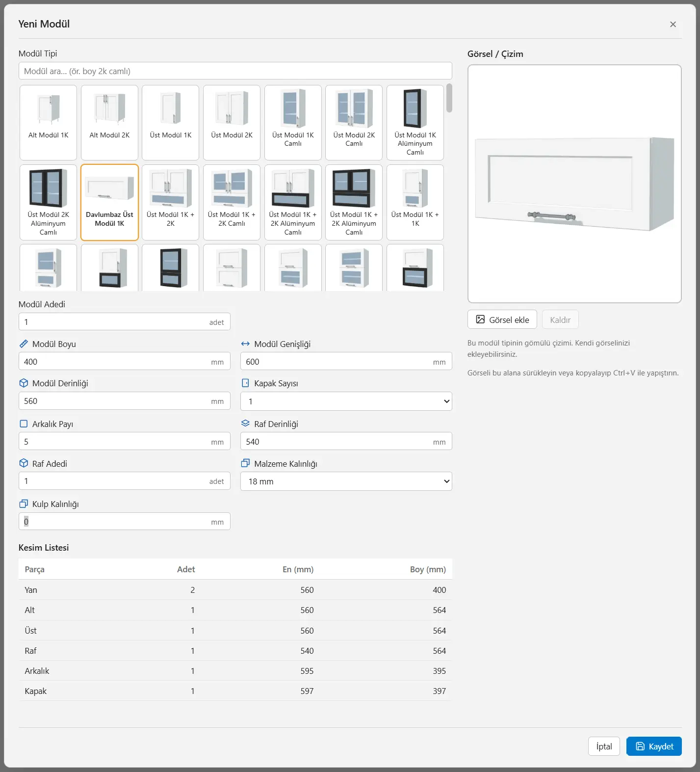The height and width of the screenshot is (772, 700).
Task: Click the ruler icon beside Modül Boyu
Action: 24,344
